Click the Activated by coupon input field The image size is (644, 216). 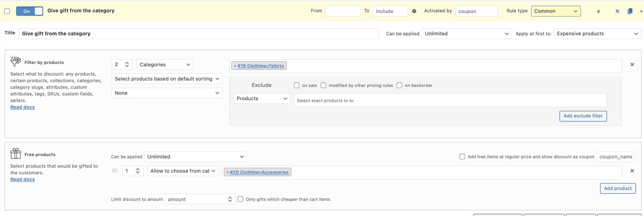[x=476, y=11]
